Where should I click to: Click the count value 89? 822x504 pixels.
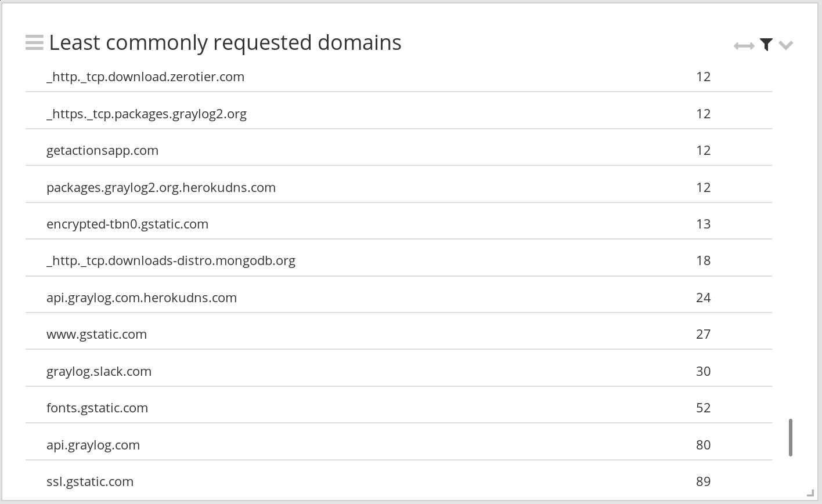pyautogui.click(x=703, y=482)
